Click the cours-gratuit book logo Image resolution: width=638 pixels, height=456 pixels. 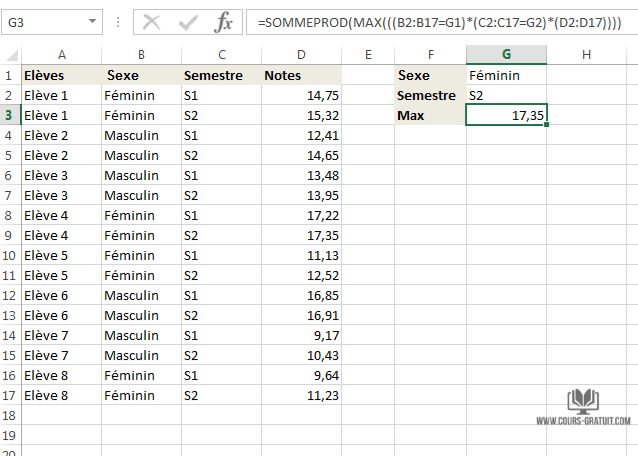pos(584,402)
